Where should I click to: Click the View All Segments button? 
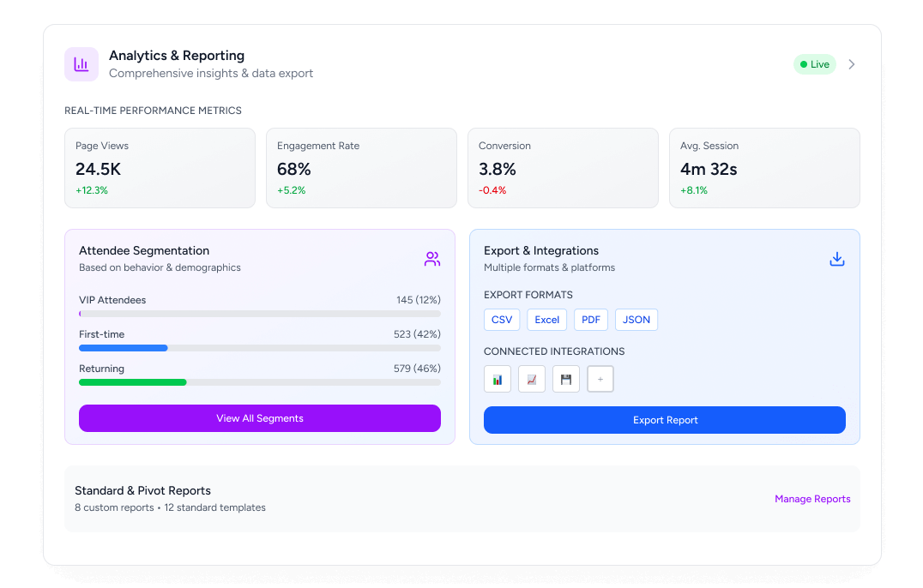[260, 418]
